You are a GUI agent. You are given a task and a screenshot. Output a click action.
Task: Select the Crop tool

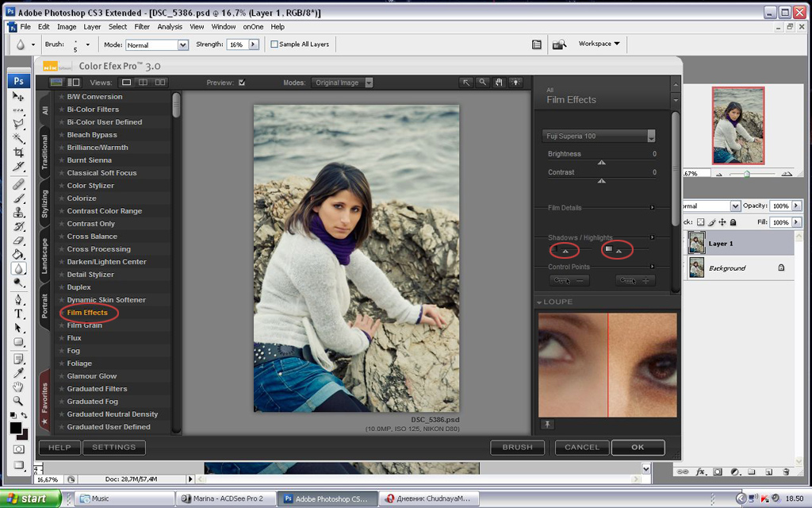click(18, 152)
